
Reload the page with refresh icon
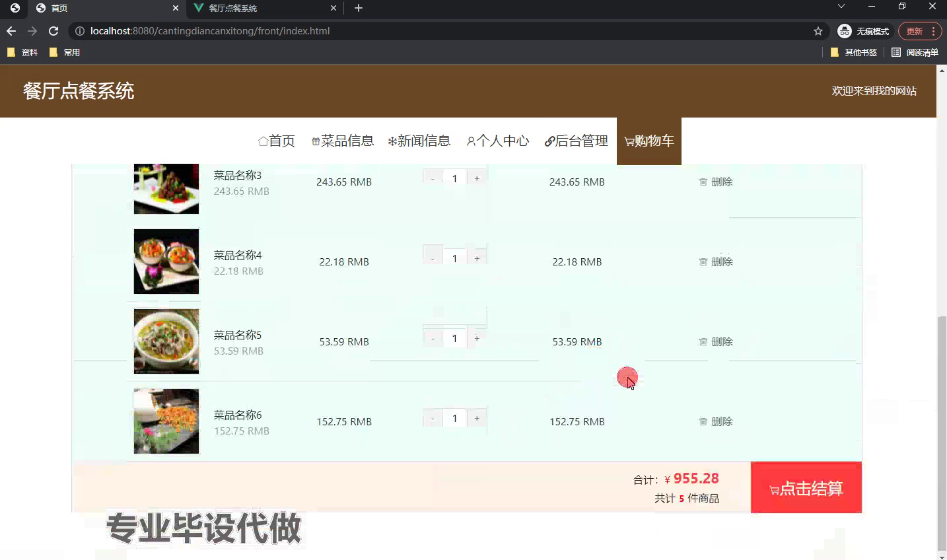pyautogui.click(x=53, y=31)
